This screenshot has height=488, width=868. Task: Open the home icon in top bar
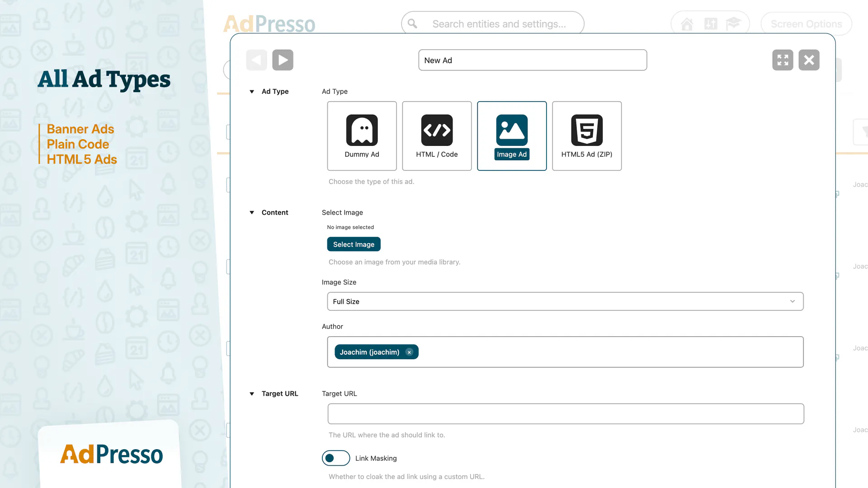tap(687, 24)
